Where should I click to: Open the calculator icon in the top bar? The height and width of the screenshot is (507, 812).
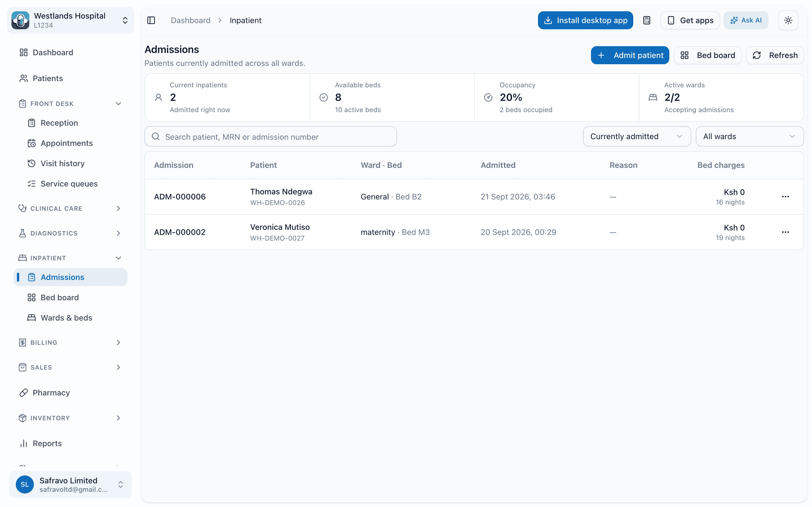click(646, 21)
